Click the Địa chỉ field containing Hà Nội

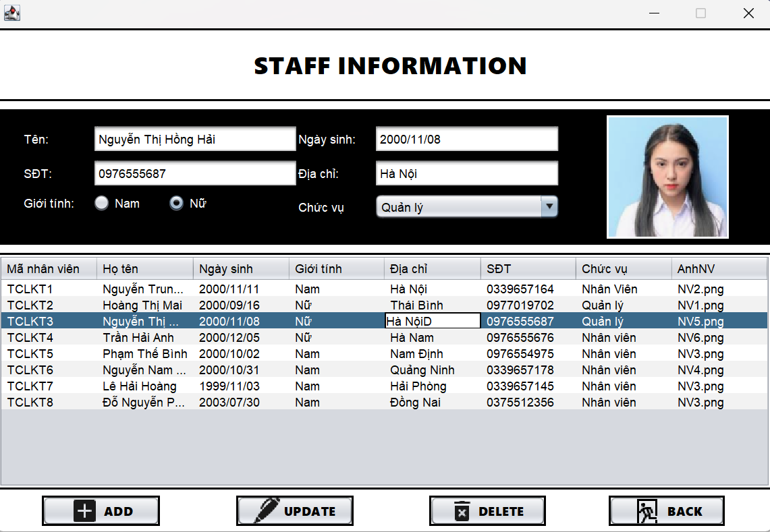pos(466,173)
